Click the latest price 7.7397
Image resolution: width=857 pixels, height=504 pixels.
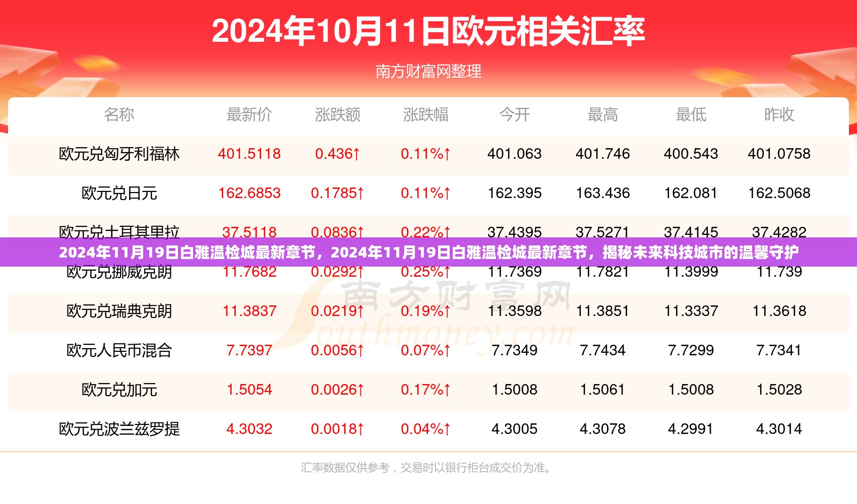[x=249, y=350]
